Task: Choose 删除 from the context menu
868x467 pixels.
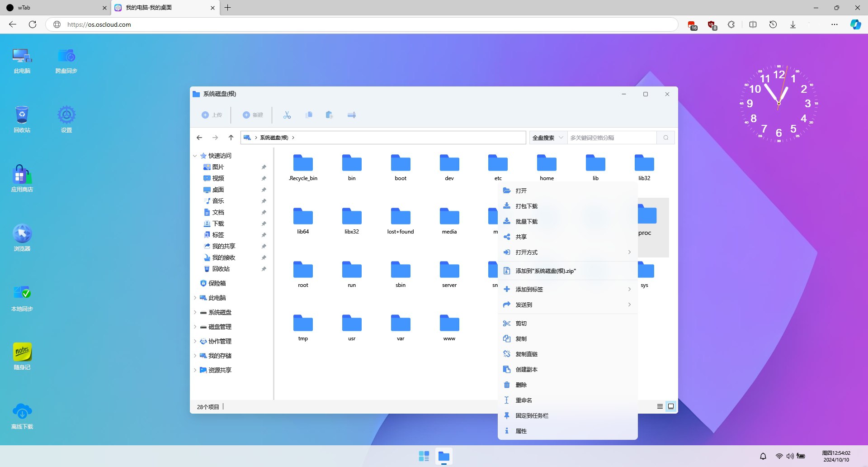Action: click(x=567, y=385)
